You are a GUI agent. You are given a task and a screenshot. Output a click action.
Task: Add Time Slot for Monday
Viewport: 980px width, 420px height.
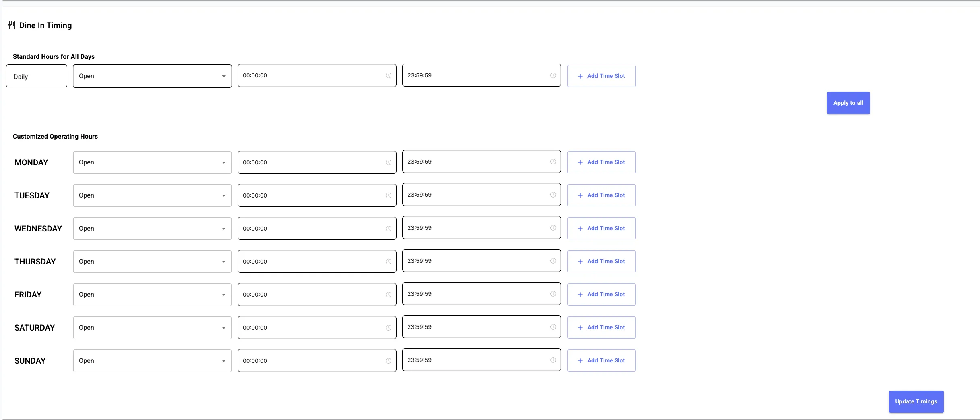(602, 162)
